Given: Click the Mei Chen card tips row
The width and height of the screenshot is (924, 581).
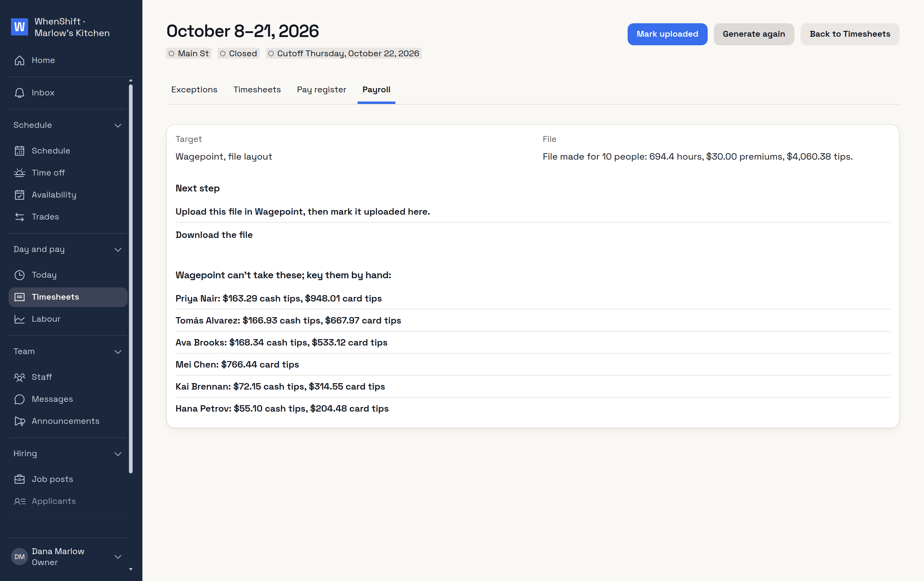Looking at the screenshot, I should tap(533, 365).
